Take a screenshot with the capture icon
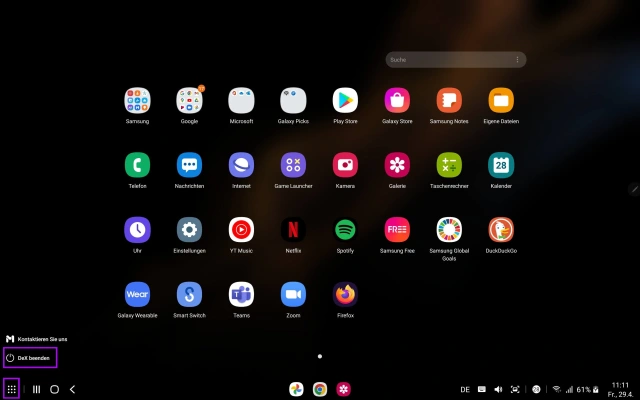 pos(515,389)
